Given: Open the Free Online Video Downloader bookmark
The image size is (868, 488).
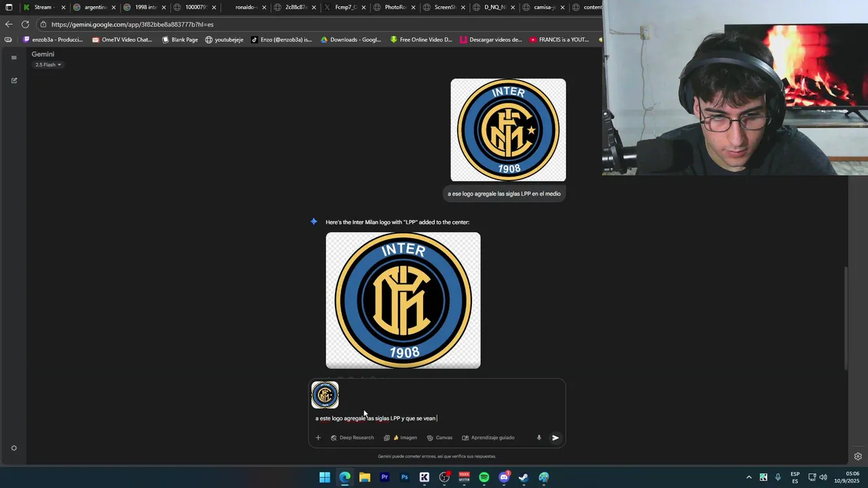Looking at the screenshot, I should click(420, 40).
